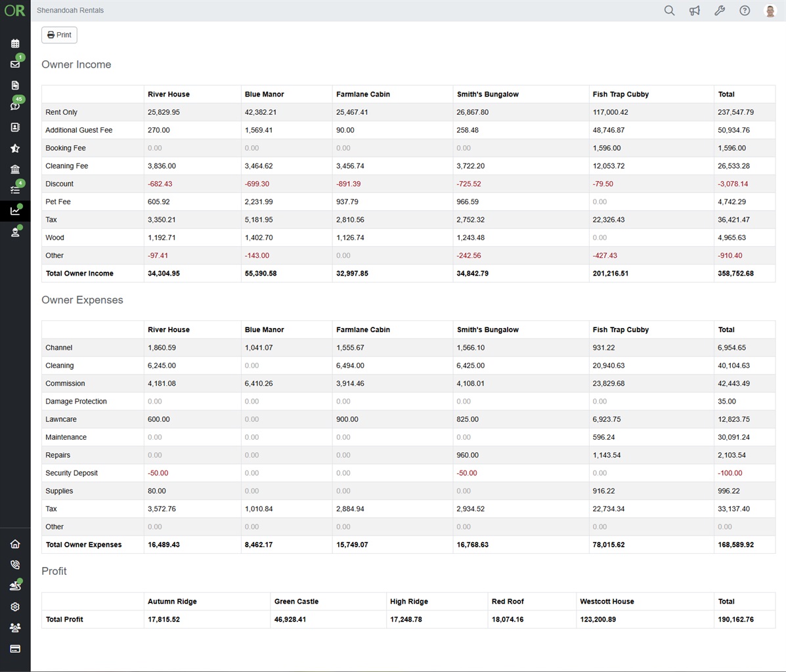786x672 pixels.
Task: Open the calendar bookings view
Action: pyautogui.click(x=15, y=43)
